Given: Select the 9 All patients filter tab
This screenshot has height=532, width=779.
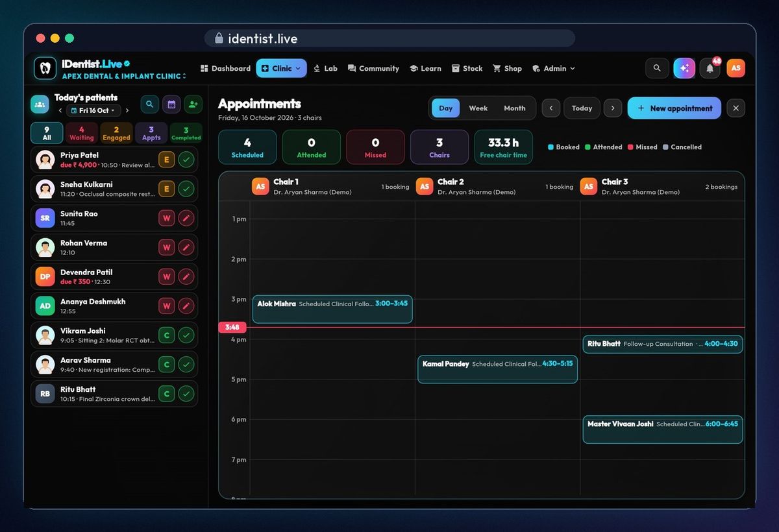Looking at the screenshot, I should tap(47, 133).
